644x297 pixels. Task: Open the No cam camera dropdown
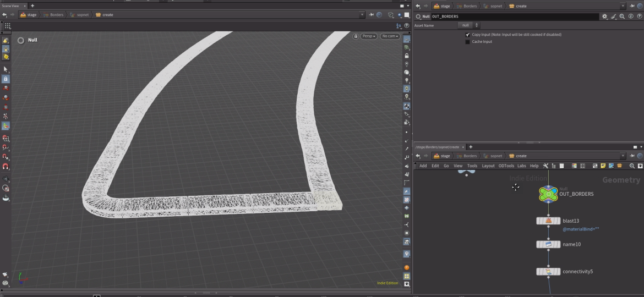(390, 36)
